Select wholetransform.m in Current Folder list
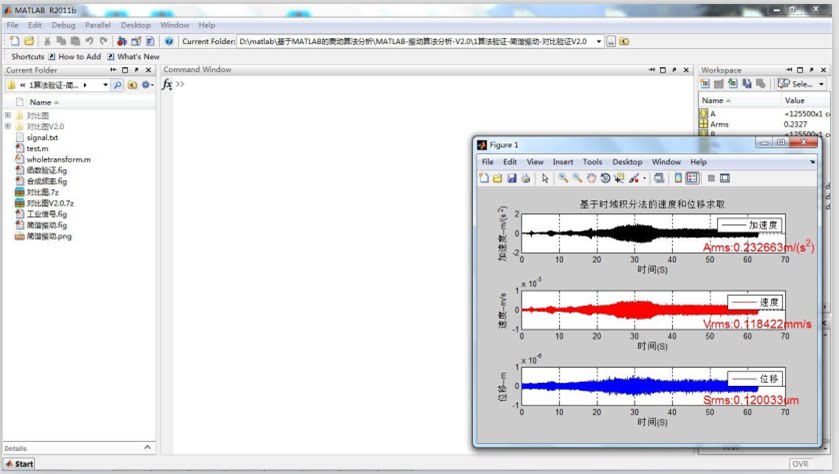Screen dimensions: 839x474 click(x=58, y=159)
